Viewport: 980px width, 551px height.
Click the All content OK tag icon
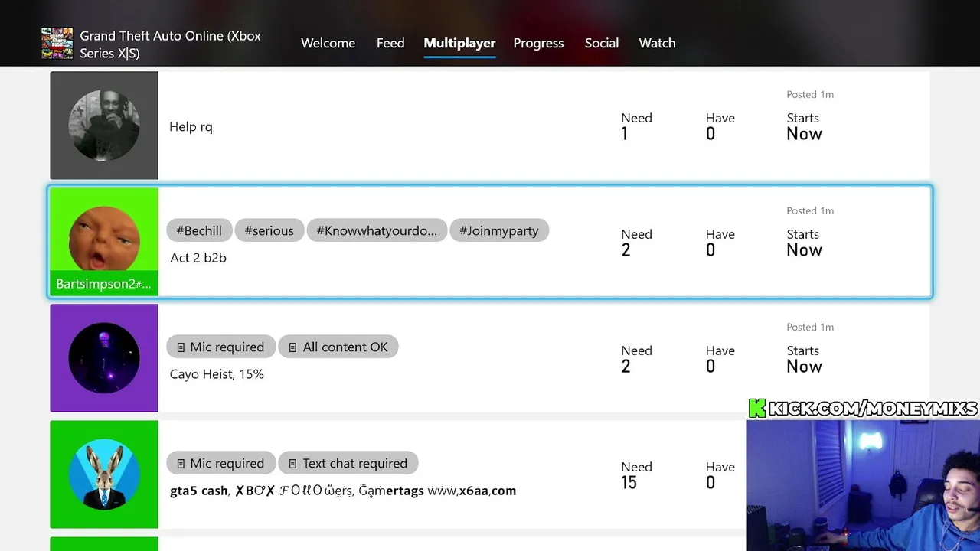[292, 347]
